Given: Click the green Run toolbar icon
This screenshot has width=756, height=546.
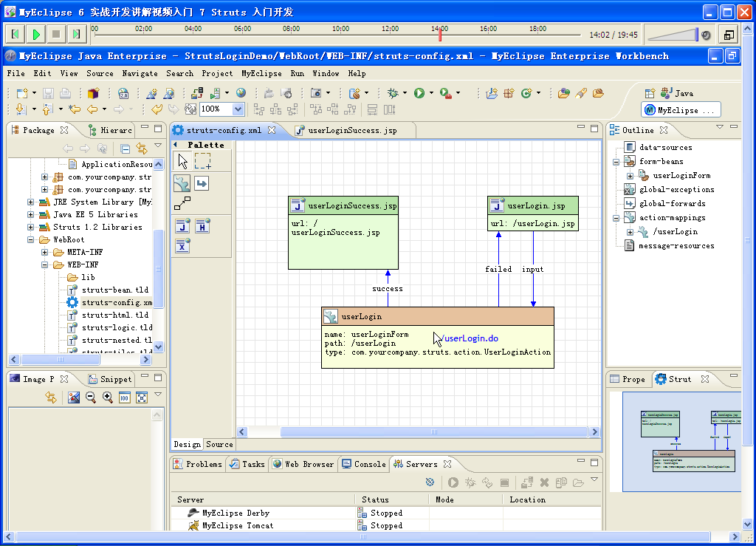Looking at the screenshot, I should [419, 93].
